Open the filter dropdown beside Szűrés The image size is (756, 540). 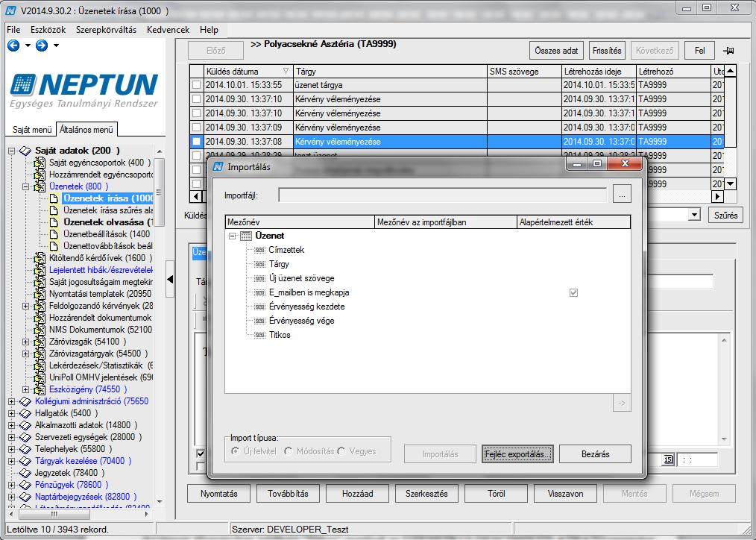(694, 215)
